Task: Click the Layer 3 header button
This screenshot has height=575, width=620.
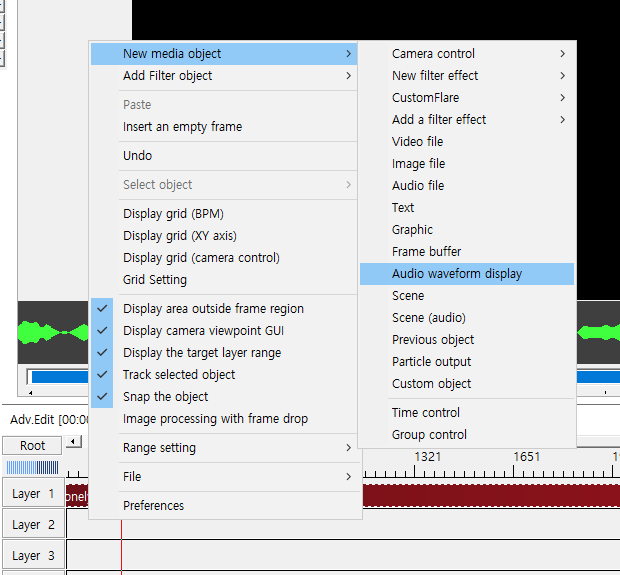Action: (x=33, y=555)
